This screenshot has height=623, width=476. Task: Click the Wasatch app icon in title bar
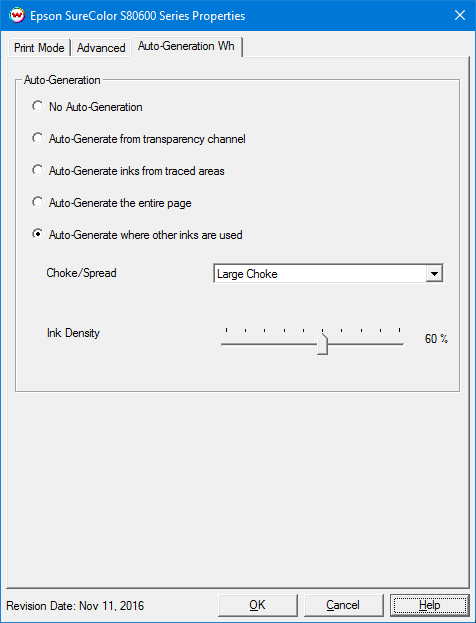[17, 16]
